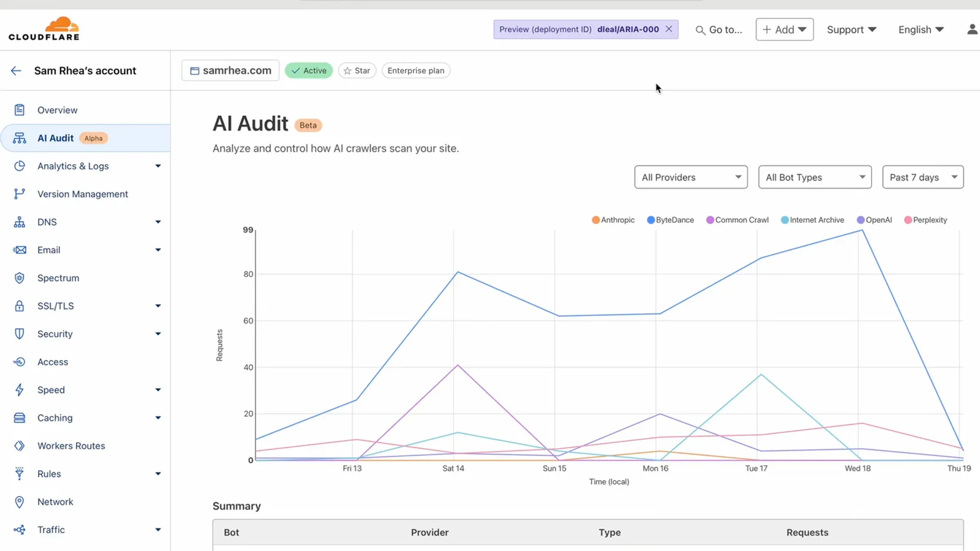Click the Traffic share icon
980x551 pixels.
[20, 530]
